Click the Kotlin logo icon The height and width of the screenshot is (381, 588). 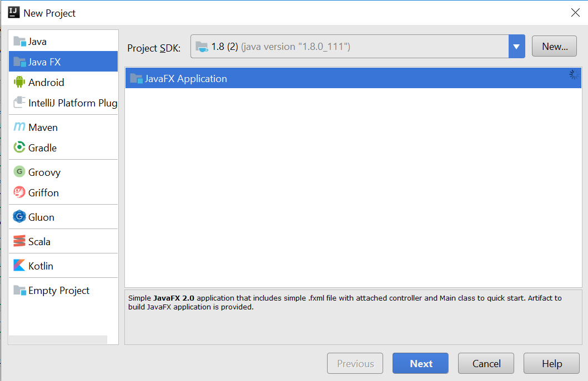(19, 265)
